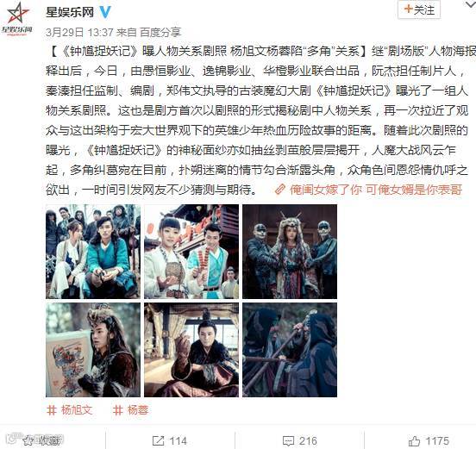Open comments via the 216 comment icon
Screen dimensions: 476x449
[x=299, y=440]
